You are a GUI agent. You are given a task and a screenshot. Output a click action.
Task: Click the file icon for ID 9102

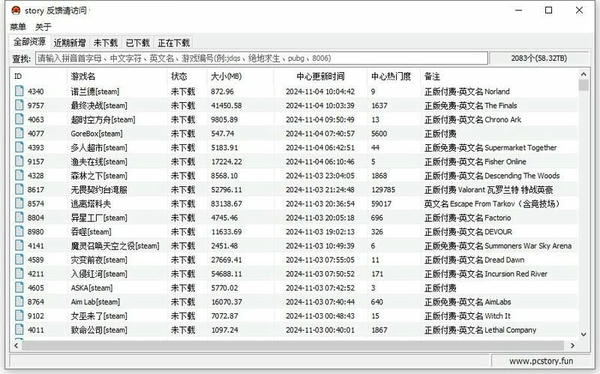pyautogui.click(x=19, y=315)
